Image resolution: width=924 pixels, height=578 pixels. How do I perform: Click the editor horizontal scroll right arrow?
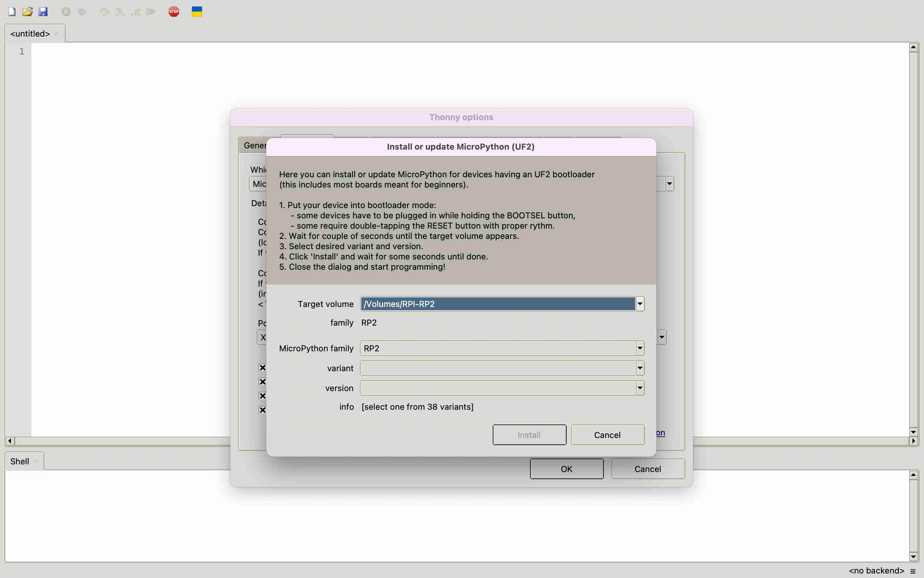tap(913, 441)
